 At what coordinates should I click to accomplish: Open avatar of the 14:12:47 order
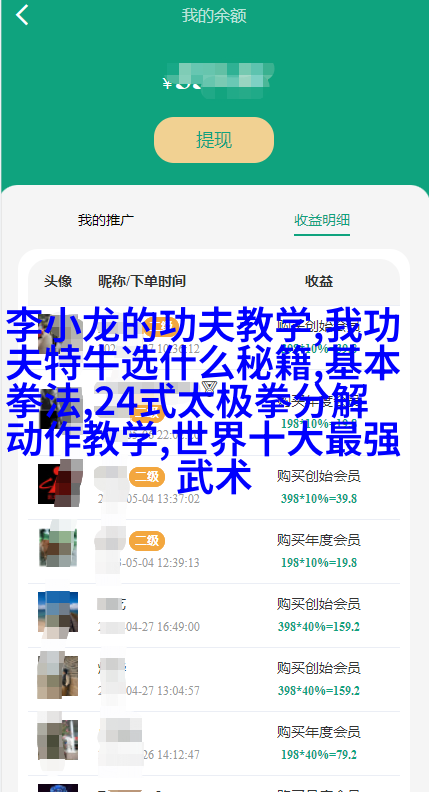point(58,739)
